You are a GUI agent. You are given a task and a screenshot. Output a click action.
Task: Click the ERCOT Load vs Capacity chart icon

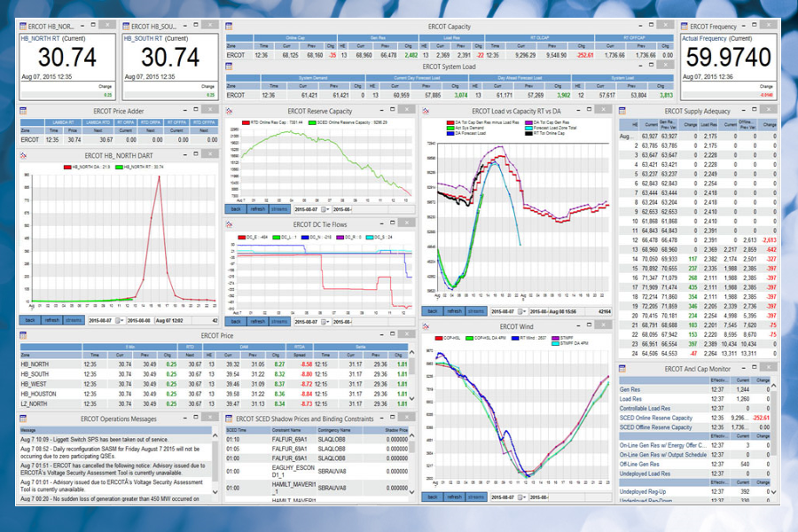click(x=426, y=111)
